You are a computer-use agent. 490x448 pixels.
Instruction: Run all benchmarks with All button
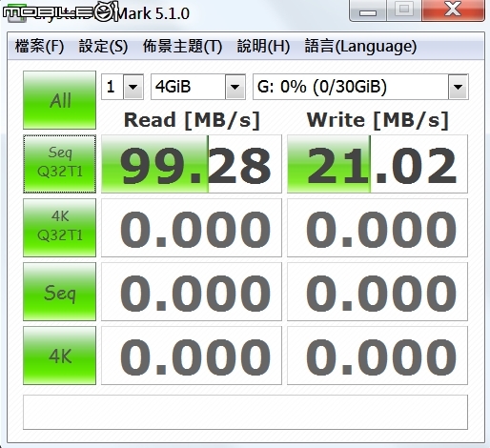coord(59,100)
